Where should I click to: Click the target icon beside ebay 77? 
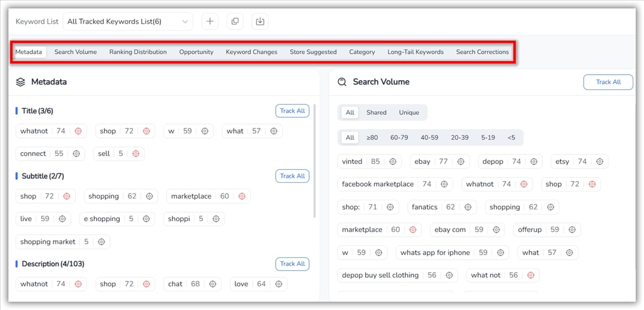[x=460, y=162]
